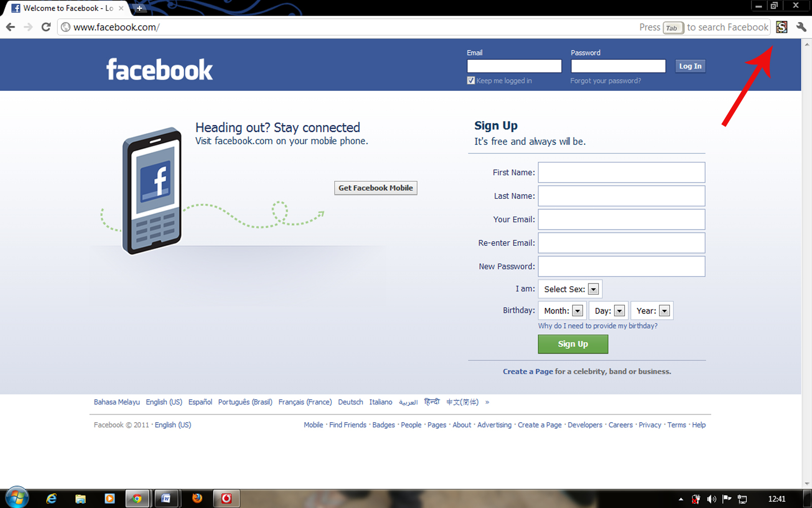Open the Badges footer link
Viewport: 812px width, 508px height.
pos(384,425)
